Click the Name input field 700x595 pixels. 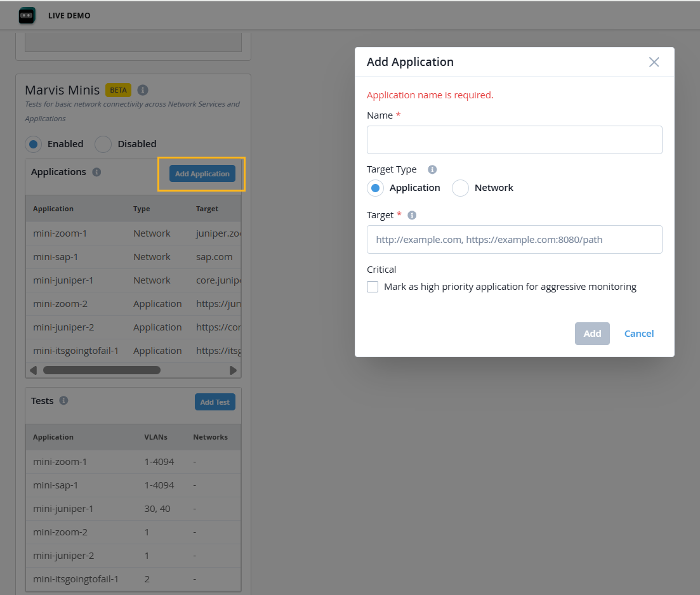coord(514,140)
